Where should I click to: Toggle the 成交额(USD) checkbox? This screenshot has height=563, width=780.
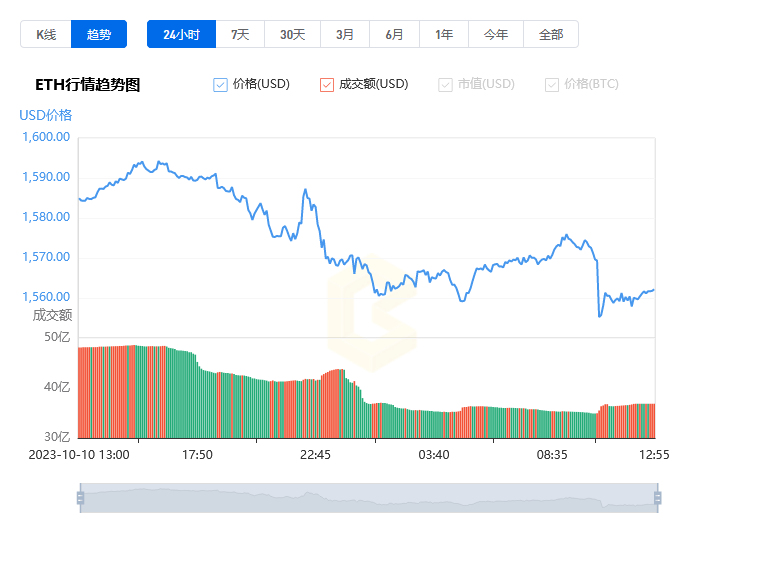[327, 85]
